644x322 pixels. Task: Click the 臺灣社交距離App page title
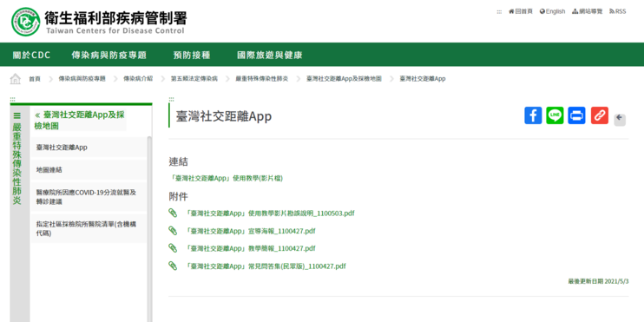click(x=224, y=116)
